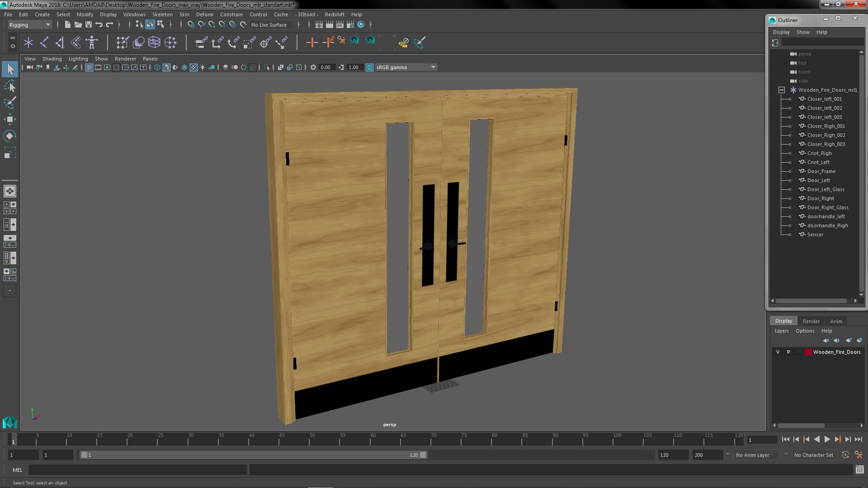Click the Create Cluster shelf icon
The image size is (868, 488).
tap(170, 42)
